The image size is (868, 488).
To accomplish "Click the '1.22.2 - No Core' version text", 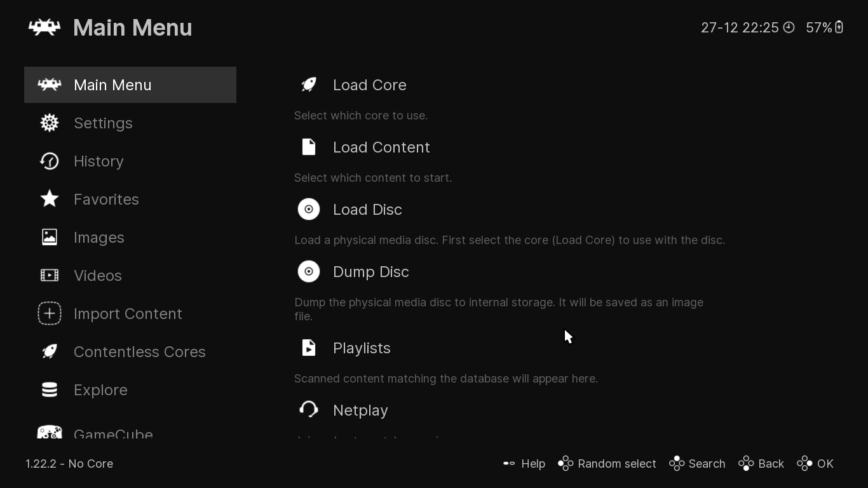I will point(69,464).
